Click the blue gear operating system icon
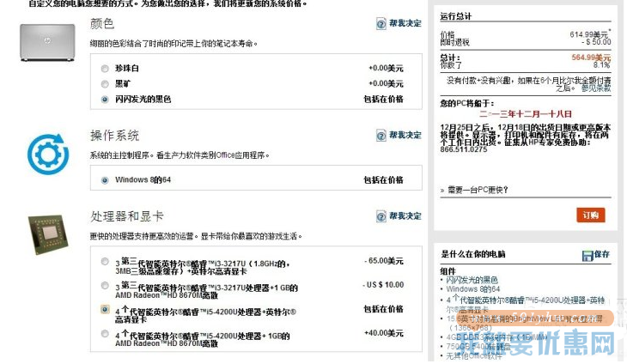627x364 pixels. pyautogui.click(x=47, y=155)
